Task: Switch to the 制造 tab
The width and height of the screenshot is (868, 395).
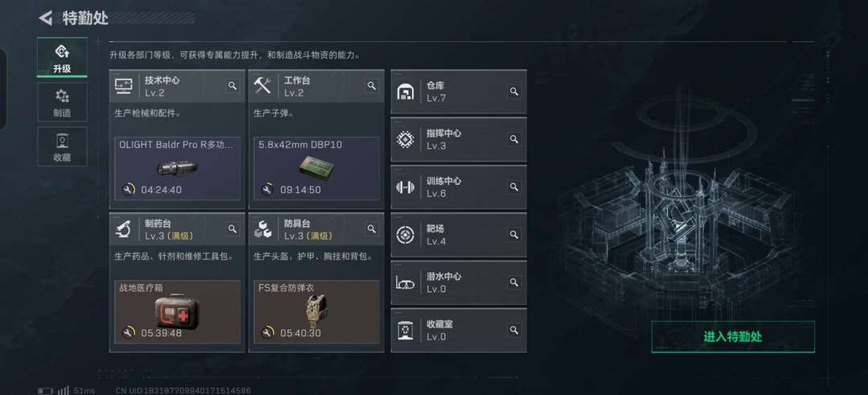Action: pos(62,102)
